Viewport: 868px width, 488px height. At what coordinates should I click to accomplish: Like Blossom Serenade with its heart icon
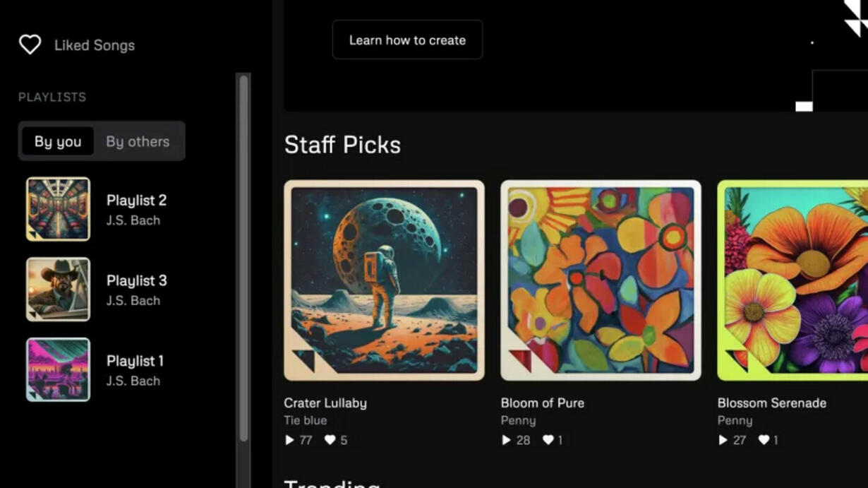click(x=764, y=440)
